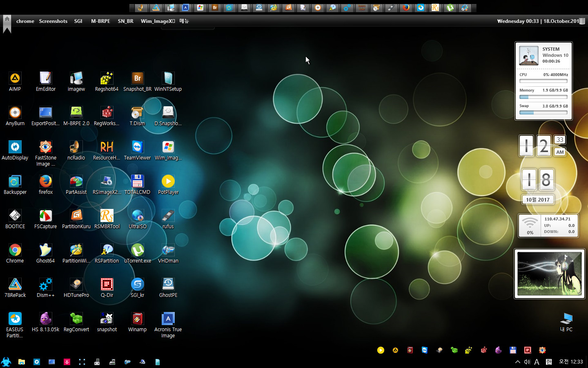Open the 내 PC desktop icon
Viewport: 588px width, 368px height.
tap(566, 322)
